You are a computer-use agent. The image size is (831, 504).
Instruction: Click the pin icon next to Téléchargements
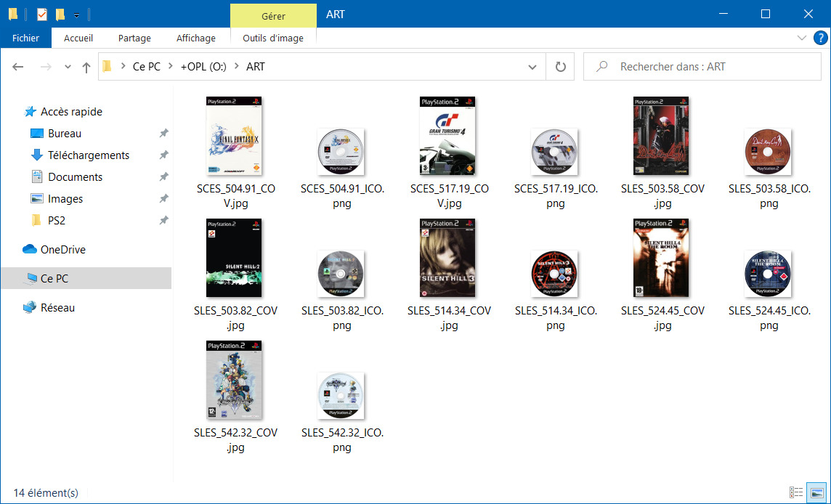point(163,155)
